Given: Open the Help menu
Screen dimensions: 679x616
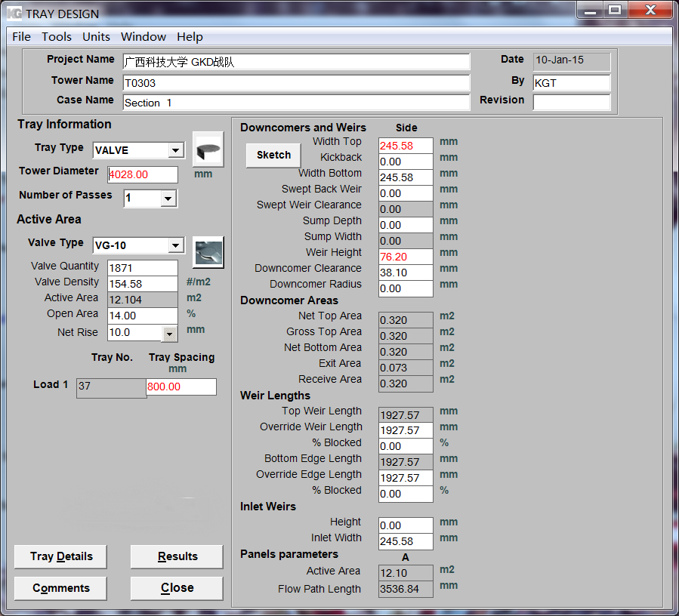Looking at the screenshot, I should 190,37.
